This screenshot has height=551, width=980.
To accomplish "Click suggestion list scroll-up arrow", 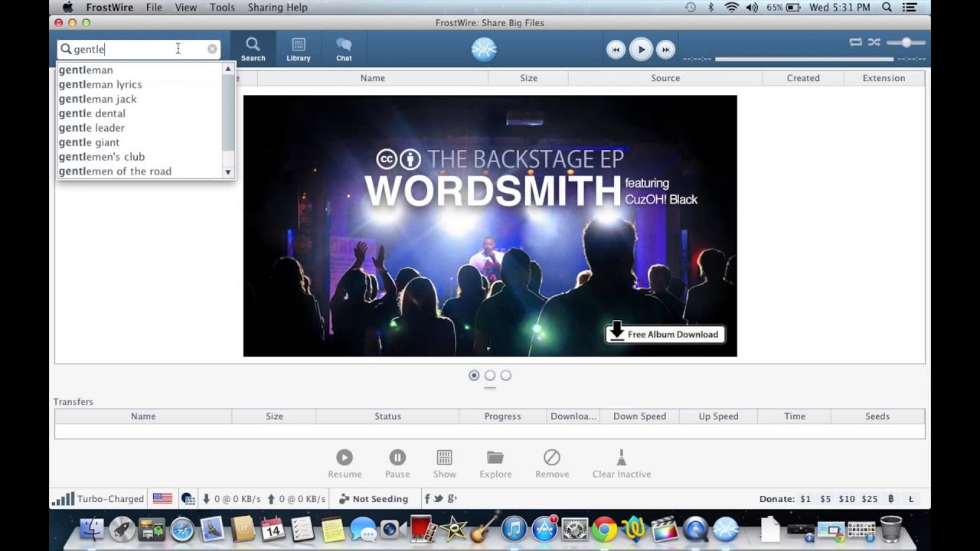I will 228,69.
